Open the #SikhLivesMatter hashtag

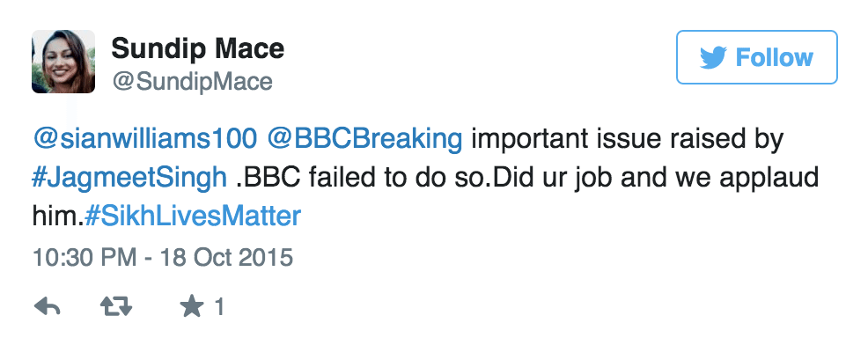pos(192,216)
